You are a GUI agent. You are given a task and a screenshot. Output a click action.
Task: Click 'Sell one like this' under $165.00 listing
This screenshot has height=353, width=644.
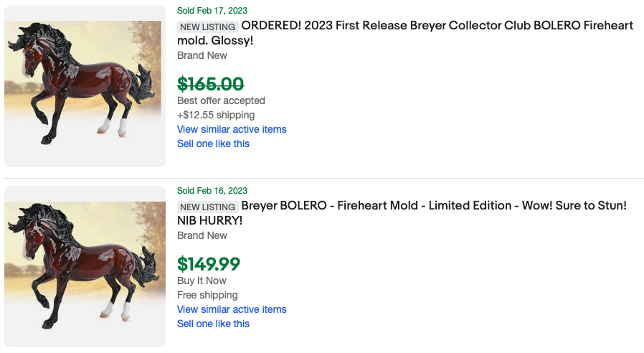pos(213,143)
